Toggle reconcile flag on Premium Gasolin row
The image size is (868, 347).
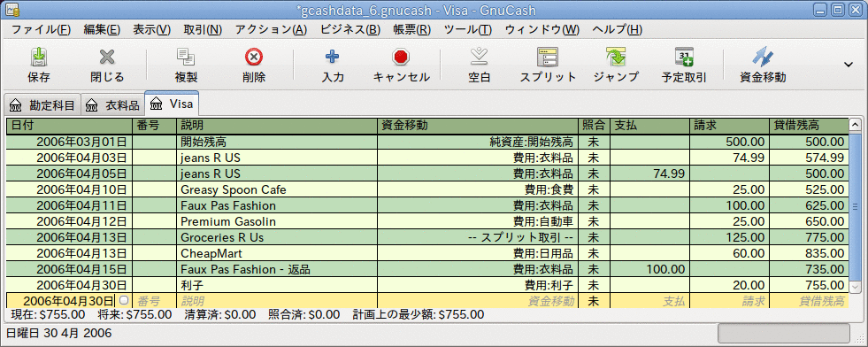tap(594, 222)
